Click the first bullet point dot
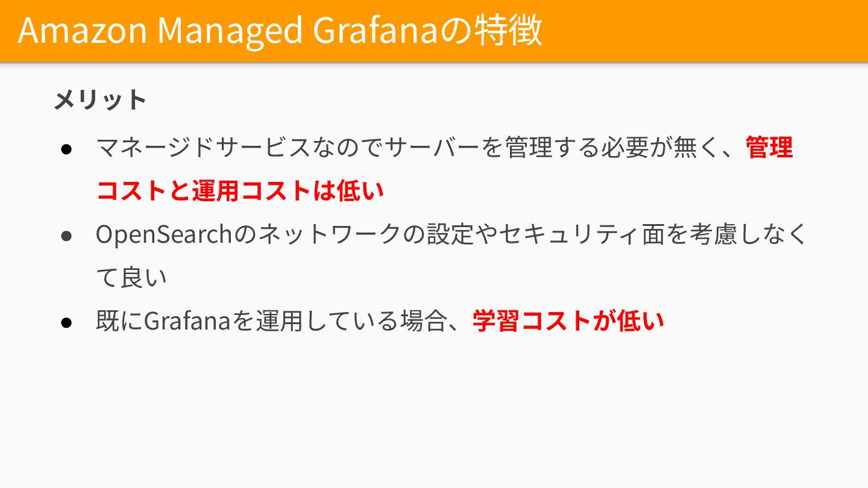Image resolution: width=868 pixels, height=488 pixels. [67, 148]
